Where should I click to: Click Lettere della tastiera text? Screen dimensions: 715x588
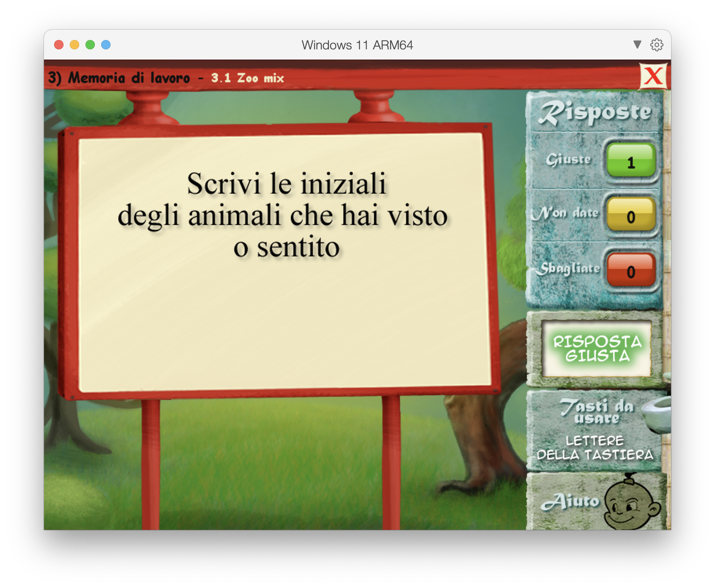[x=595, y=448]
